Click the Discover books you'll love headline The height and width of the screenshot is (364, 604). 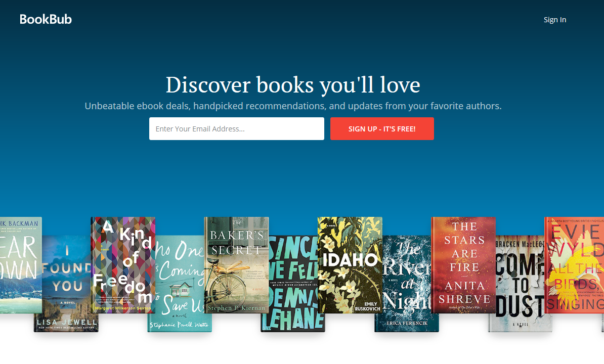click(293, 84)
